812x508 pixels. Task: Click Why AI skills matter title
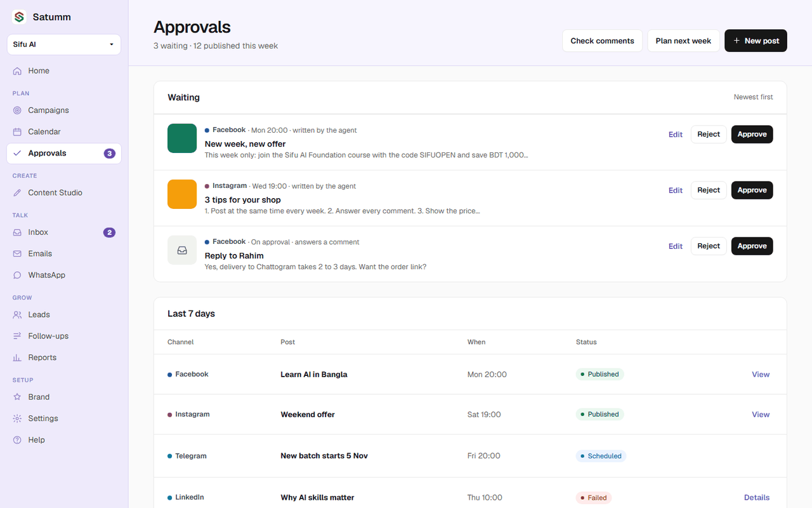317,498
